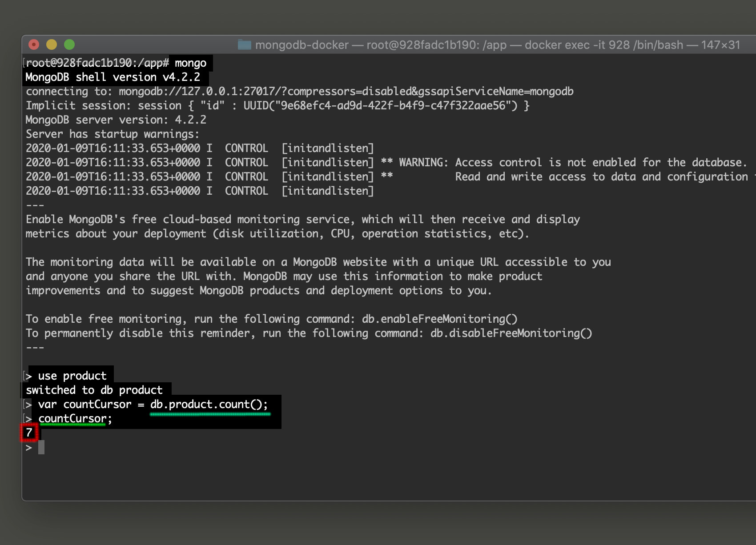
Task: Select the highlighted use product command
Action: coord(71,376)
